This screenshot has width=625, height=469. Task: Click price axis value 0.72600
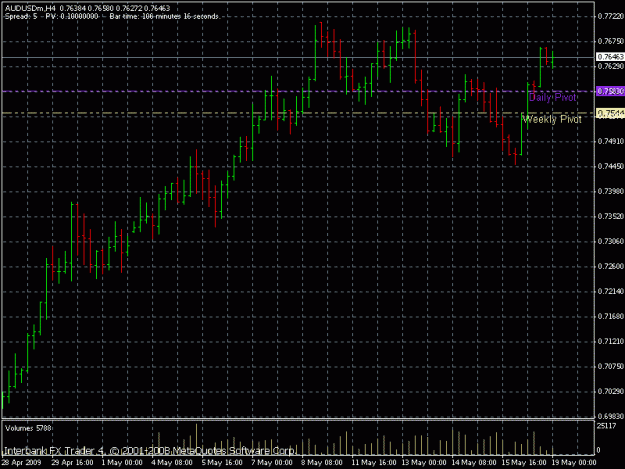coord(611,266)
